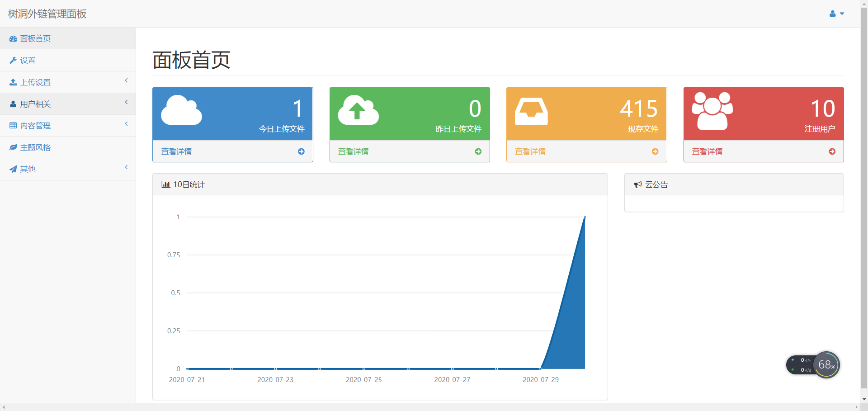Click the bar chart icon beside 10日统计
This screenshot has height=411, width=868.
[165, 184]
